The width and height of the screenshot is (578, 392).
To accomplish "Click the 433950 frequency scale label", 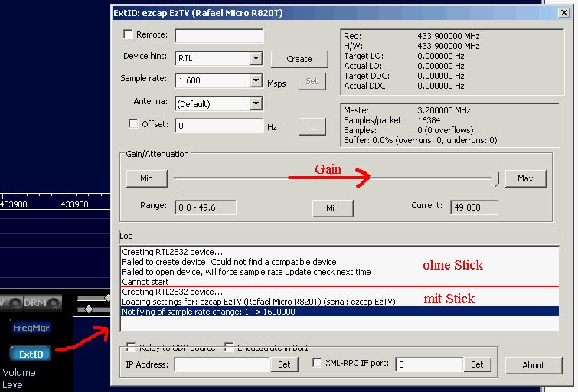I will coord(74,204).
